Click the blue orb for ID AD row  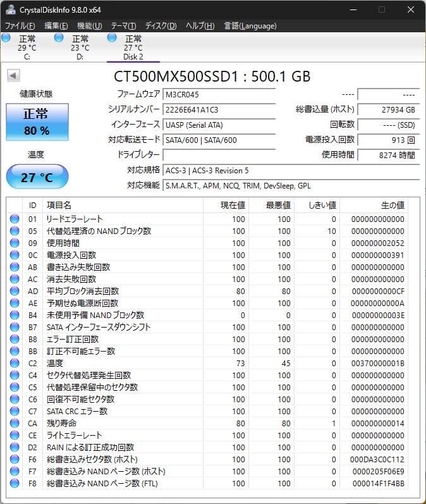click(15, 291)
